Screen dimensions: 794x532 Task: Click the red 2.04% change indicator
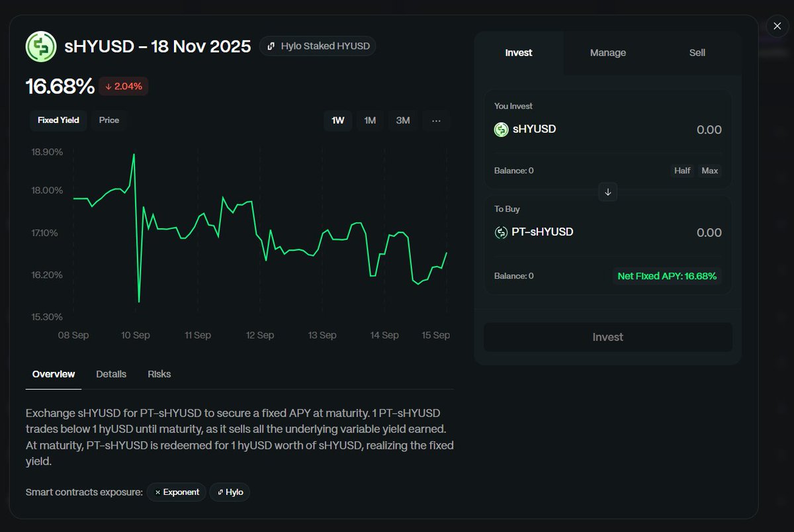[124, 86]
